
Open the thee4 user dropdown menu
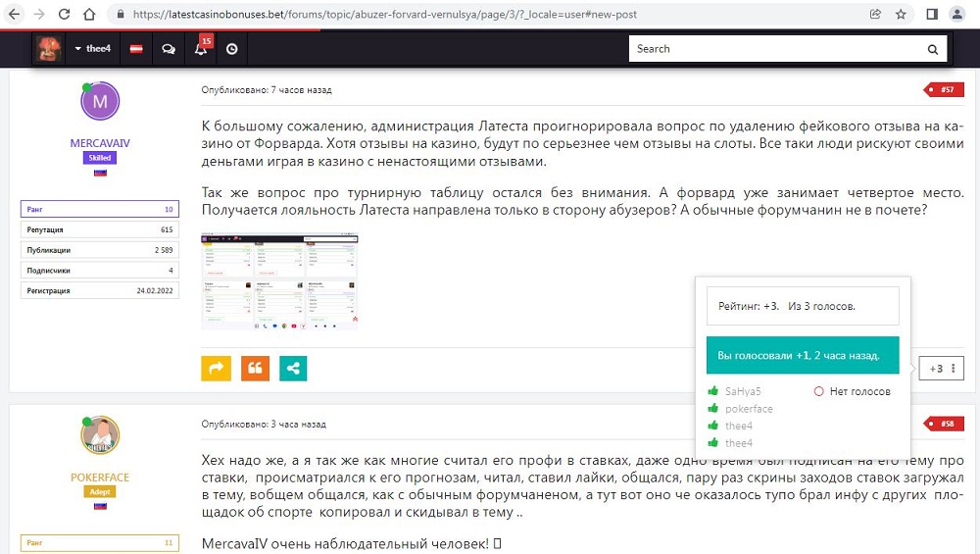[x=91, y=49]
